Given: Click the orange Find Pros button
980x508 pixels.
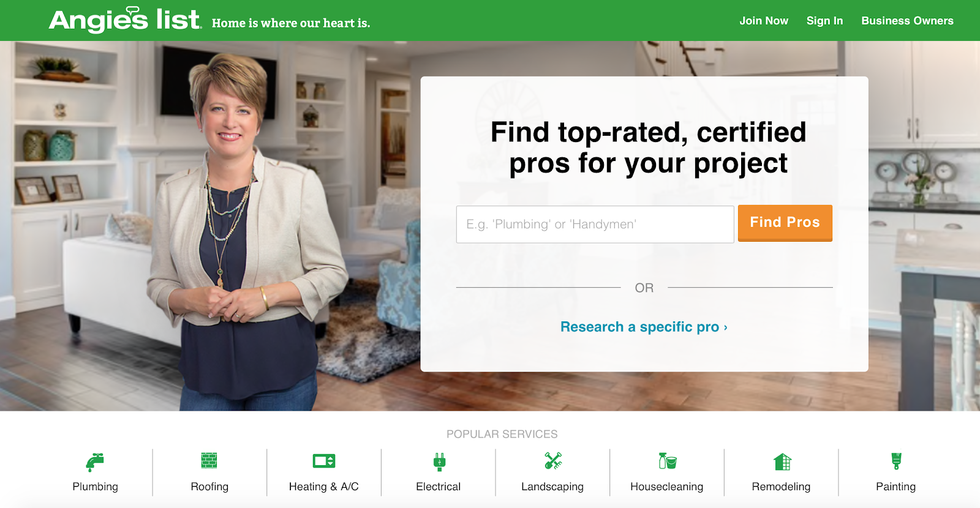Looking at the screenshot, I should [x=785, y=223].
